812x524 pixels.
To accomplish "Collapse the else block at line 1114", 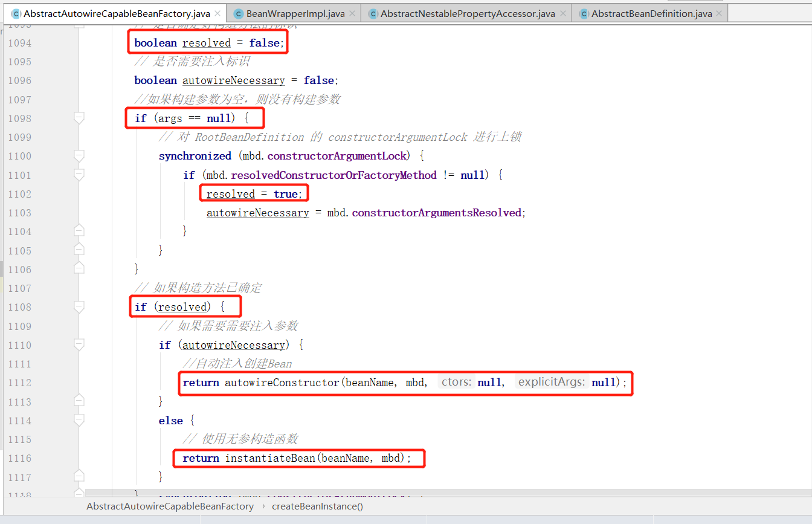I will click(79, 421).
